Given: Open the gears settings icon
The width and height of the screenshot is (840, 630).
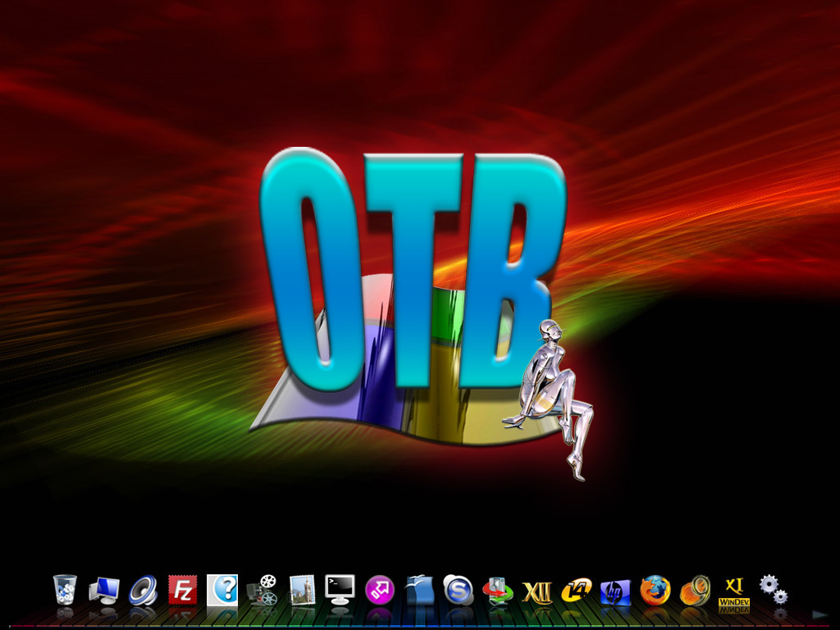Looking at the screenshot, I should tap(774, 589).
